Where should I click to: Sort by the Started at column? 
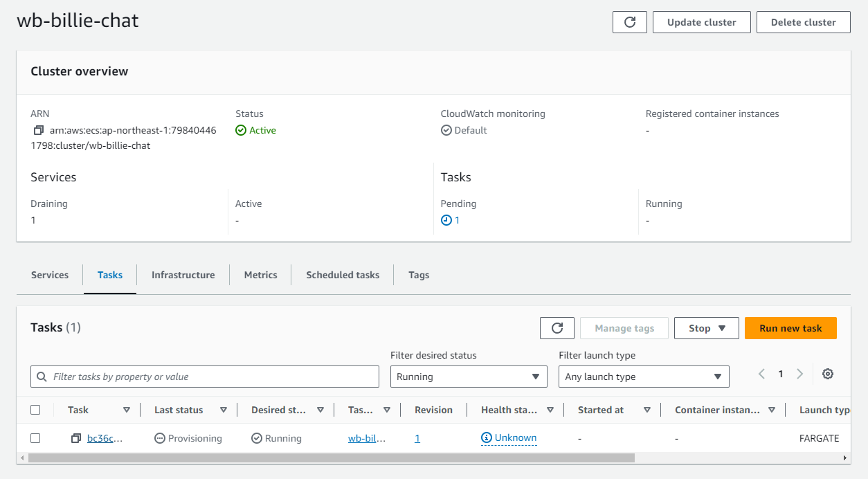pyautogui.click(x=647, y=410)
